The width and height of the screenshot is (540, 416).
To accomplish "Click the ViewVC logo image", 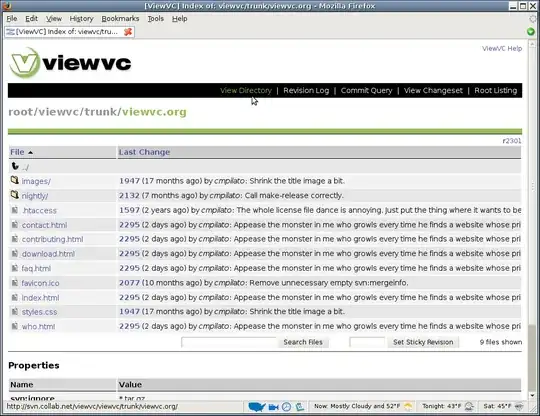I will pyautogui.click(x=70, y=62).
